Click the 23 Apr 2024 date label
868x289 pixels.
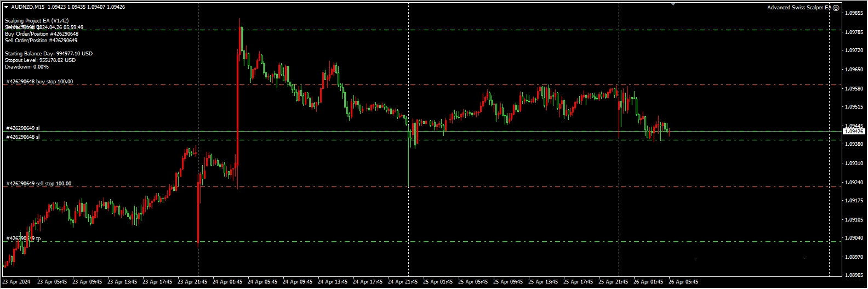tap(16, 282)
